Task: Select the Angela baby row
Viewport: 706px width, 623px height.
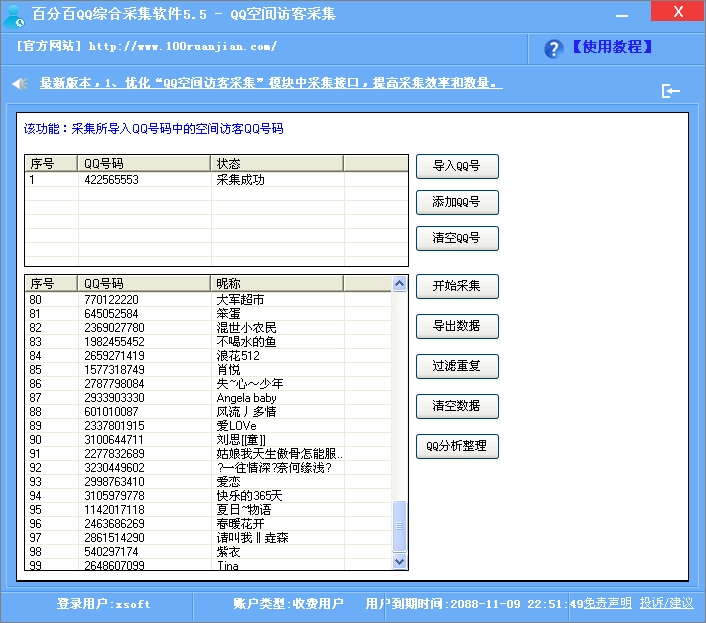Action: click(208, 398)
